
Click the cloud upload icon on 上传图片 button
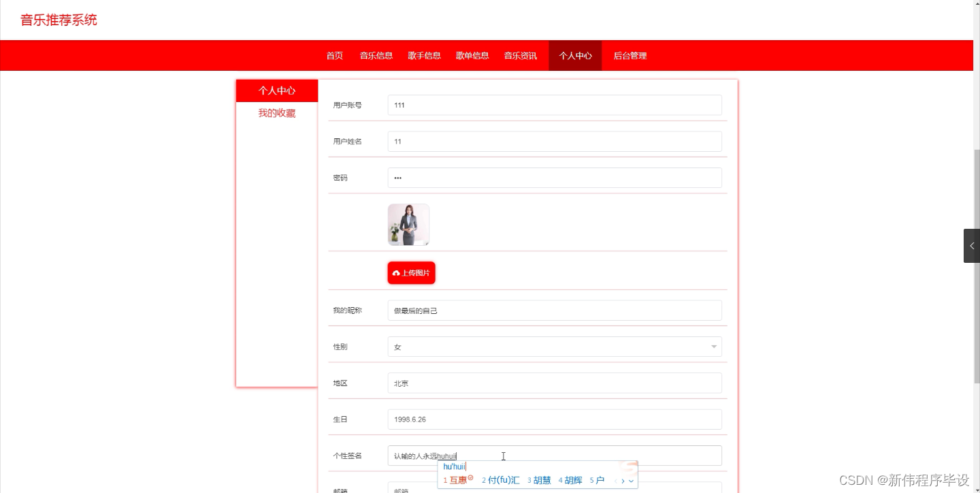397,272
